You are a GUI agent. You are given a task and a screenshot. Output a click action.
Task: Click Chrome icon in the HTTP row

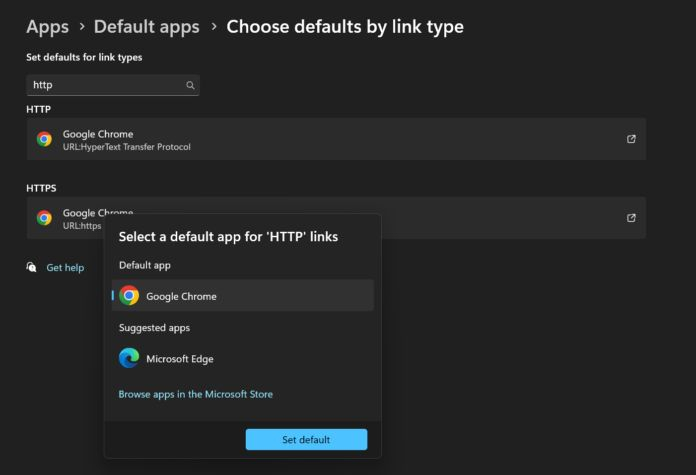(x=44, y=139)
